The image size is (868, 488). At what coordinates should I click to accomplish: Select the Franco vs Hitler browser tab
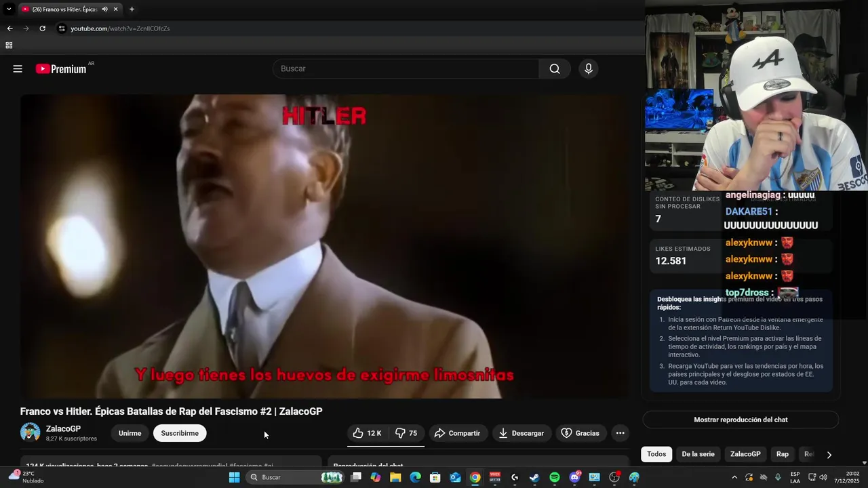[70, 9]
